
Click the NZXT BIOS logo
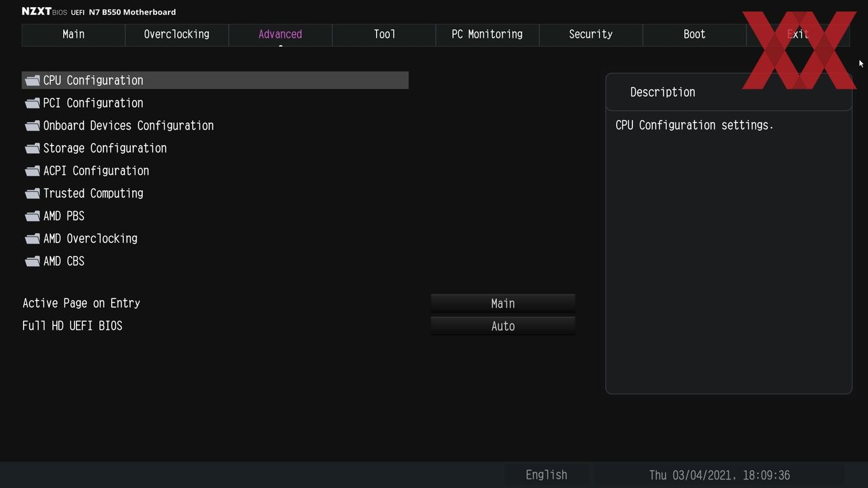44,11
